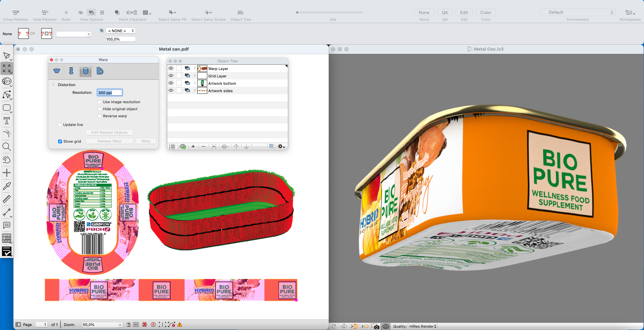Click the snapshot camera icon in 3D viewer

(376, 326)
